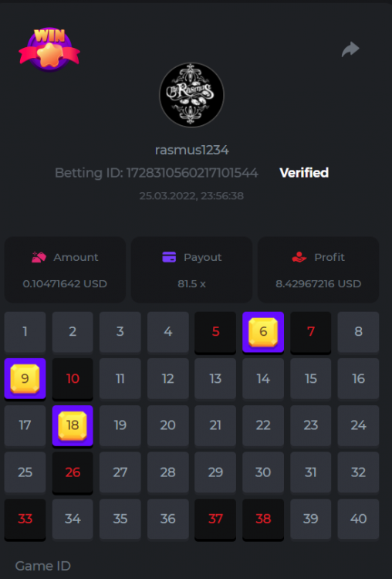Select the gold gem tile 6
This screenshot has height=579, width=392.
click(x=263, y=332)
